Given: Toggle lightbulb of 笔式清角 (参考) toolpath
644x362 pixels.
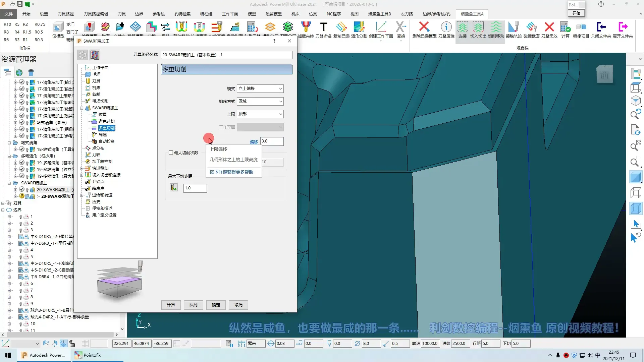Looking at the screenshot, I should [27, 123].
